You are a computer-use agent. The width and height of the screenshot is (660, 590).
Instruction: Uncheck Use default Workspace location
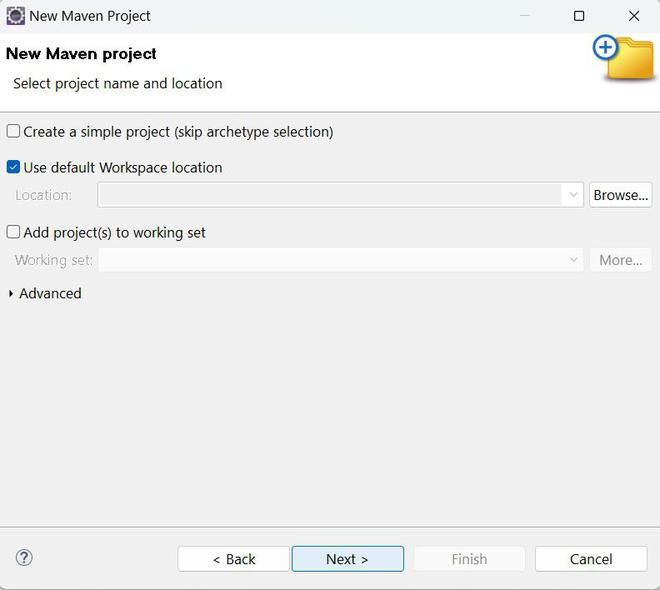tap(14, 167)
